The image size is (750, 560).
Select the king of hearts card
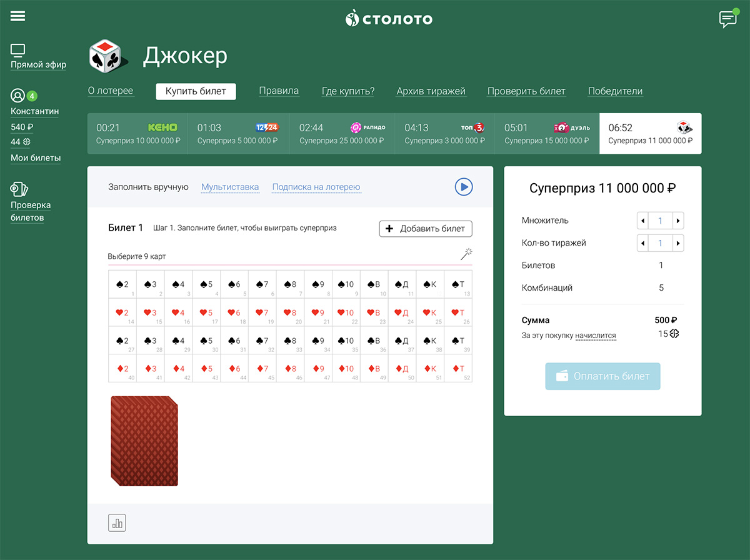coord(430,312)
